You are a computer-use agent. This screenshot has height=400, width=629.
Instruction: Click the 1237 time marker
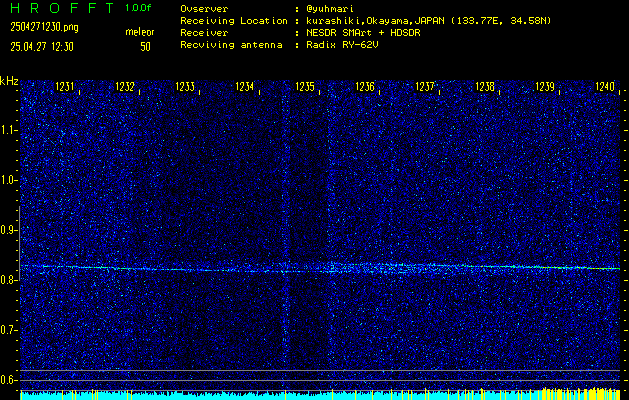click(x=425, y=87)
